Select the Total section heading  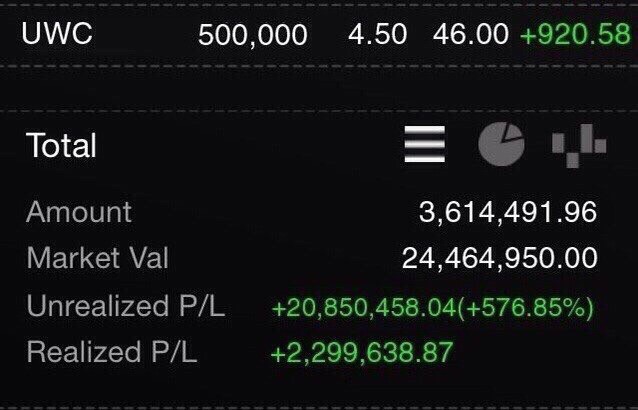pyautogui.click(x=61, y=145)
